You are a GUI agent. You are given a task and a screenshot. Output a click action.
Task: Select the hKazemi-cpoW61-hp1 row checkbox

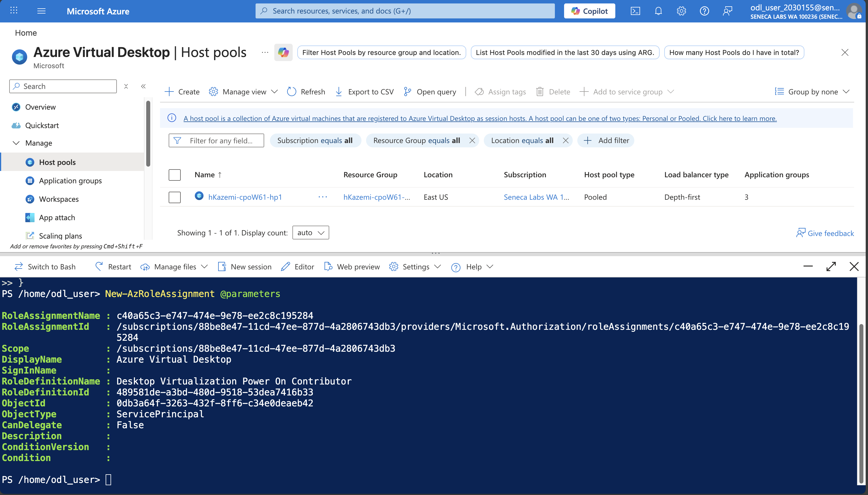click(175, 197)
